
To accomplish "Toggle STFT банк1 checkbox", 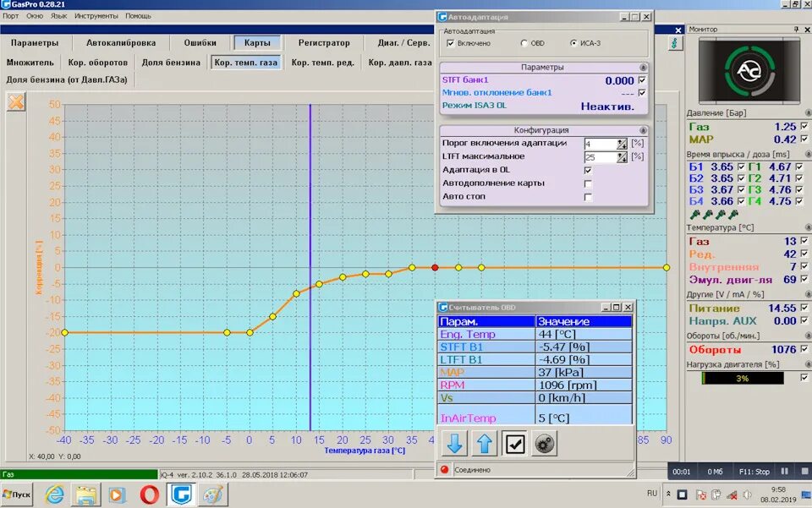I will pyautogui.click(x=642, y=80).
